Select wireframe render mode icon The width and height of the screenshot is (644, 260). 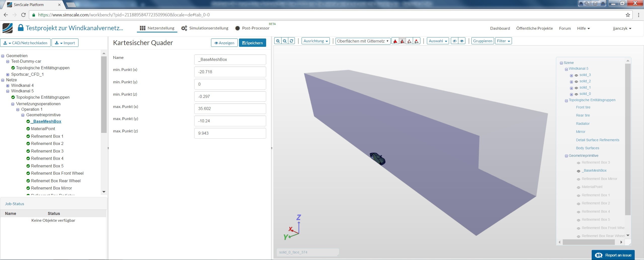coord(410,41)
